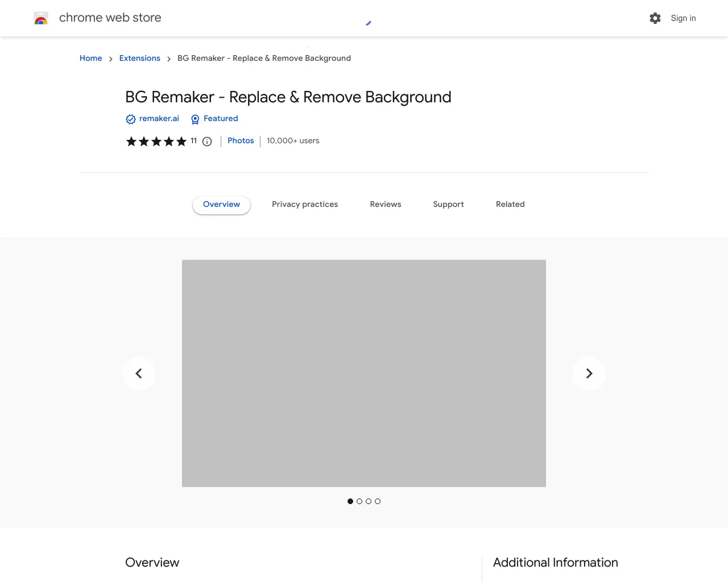This screenshot has width=728, height=582.
Task: Open the Privacy practices tab
Action: coord(305,204)
